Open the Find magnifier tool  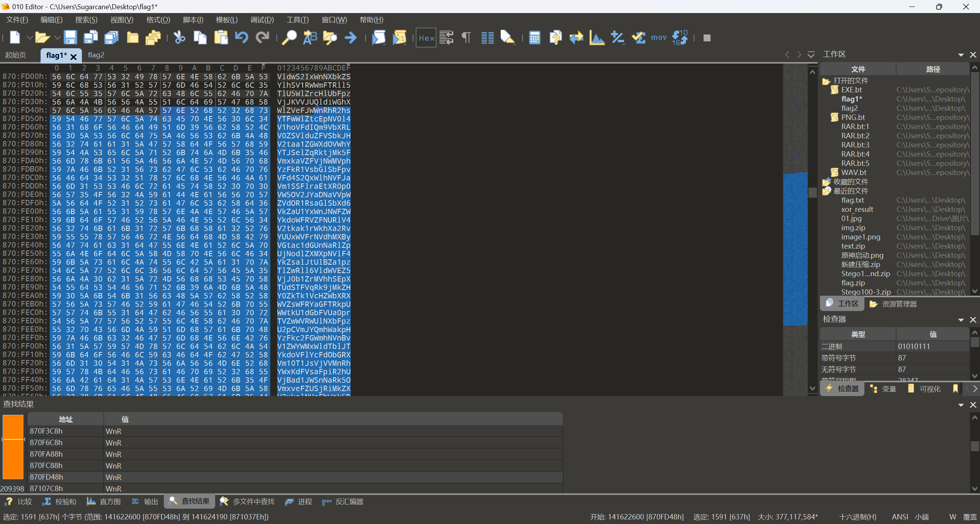point(289,38)
